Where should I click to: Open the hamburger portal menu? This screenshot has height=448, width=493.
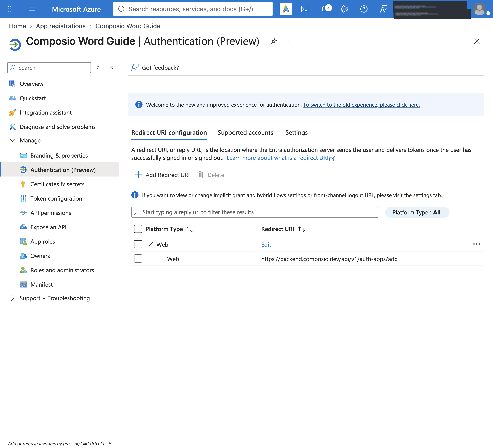click(x=32, y=9)
